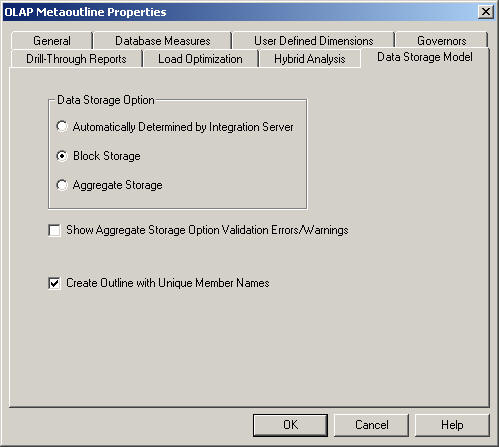Screen dimensions: 499x447
Task: Confirm with the OK button
Action: tap(290, 425)
